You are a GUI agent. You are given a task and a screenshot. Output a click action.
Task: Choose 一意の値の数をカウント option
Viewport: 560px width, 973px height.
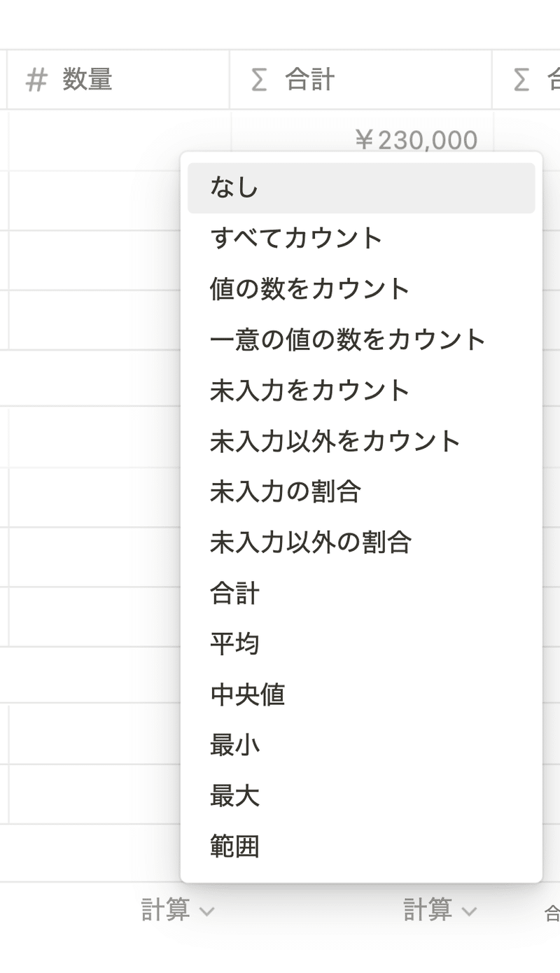pyautogui.click(x=361, y=340)
